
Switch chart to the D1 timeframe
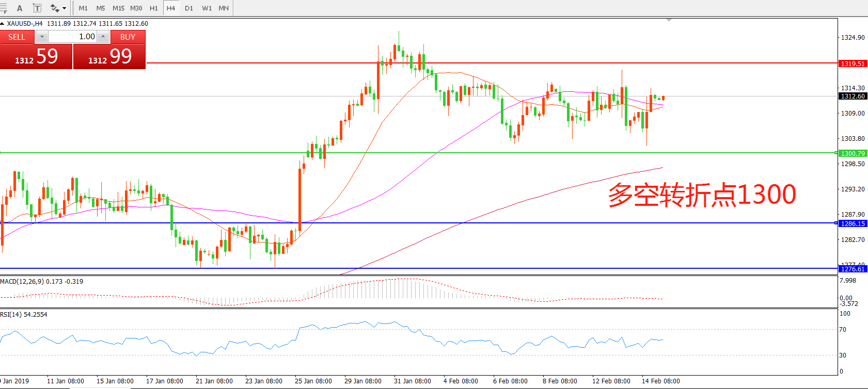188,8
